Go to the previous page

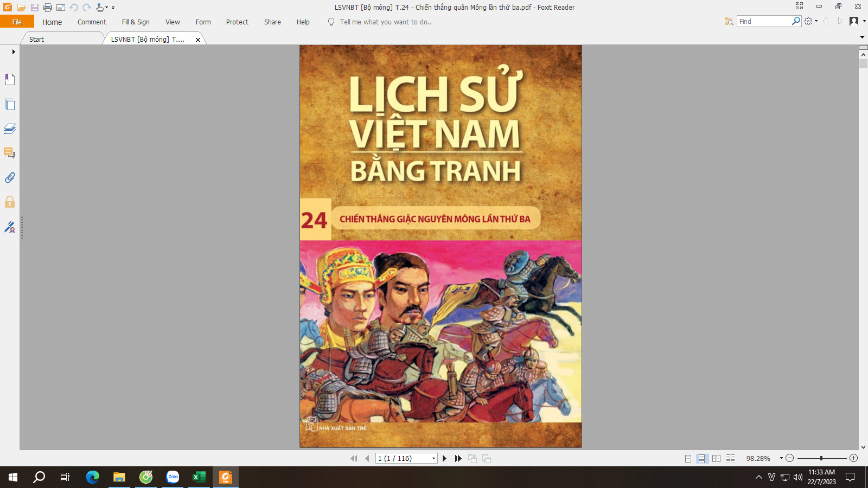tap(367, 458)
